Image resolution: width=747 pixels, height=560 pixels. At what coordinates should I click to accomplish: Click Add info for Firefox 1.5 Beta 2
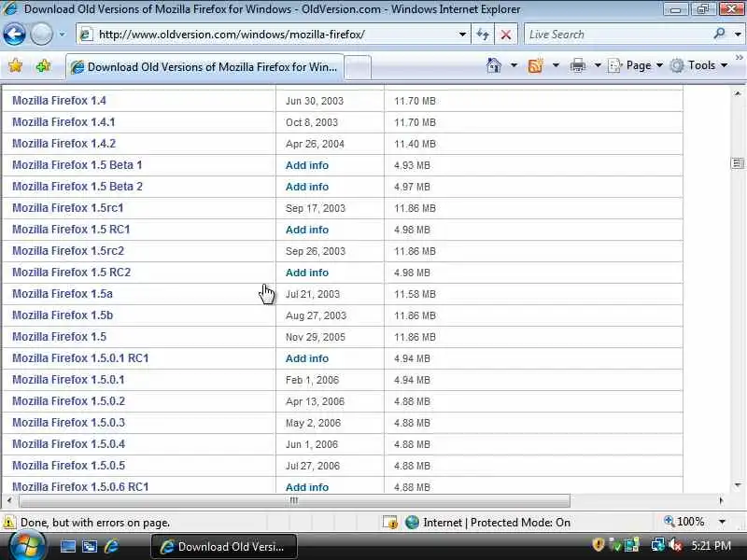point(307,187)
